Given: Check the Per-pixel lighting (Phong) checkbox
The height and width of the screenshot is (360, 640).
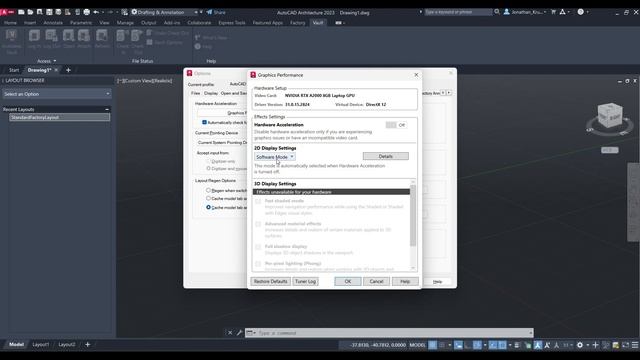Looking at the screenshot, I should (x=258, y=264).
